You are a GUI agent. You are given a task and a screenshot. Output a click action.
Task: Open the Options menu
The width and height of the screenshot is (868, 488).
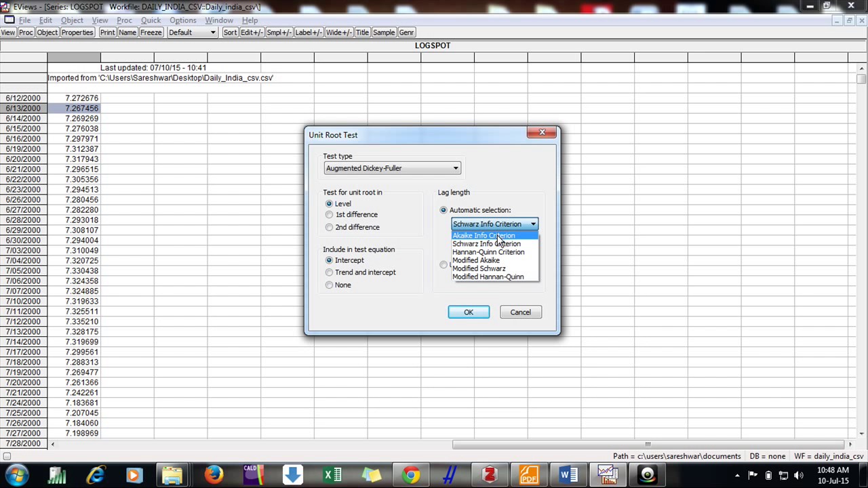[182, 20]
